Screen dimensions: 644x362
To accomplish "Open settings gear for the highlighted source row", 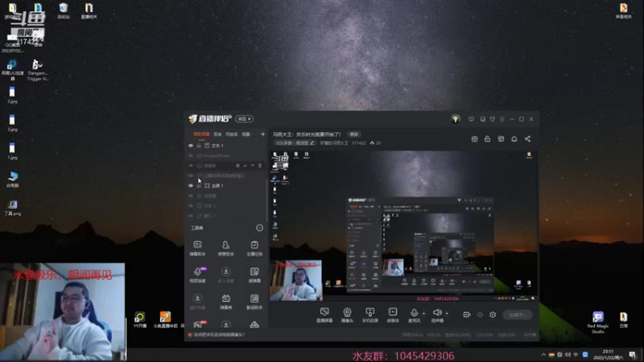I will tap(237, 166).
